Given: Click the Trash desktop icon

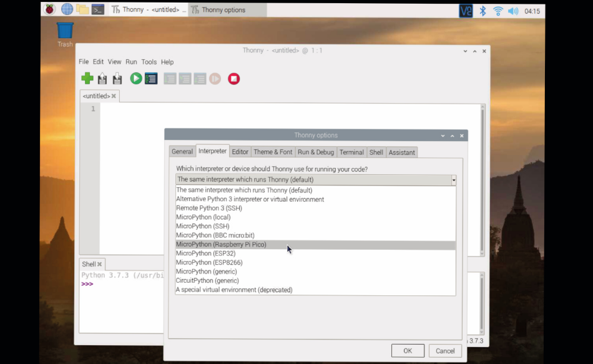Looking at the screenshot, I should (65, 34).
